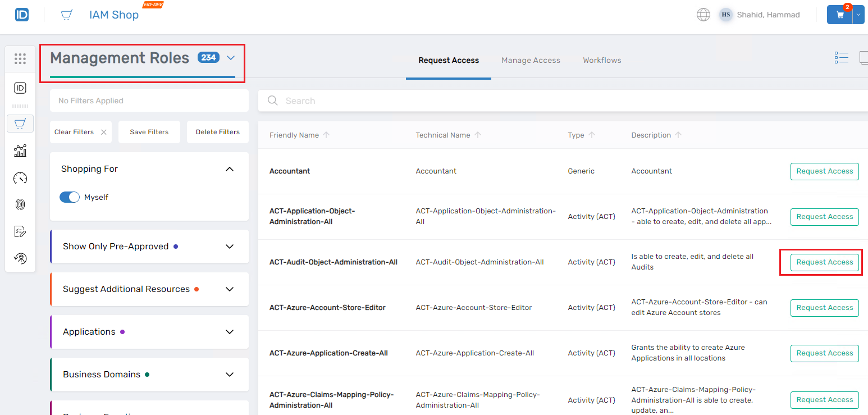
Task: Switch to Manage Access tab
Action: point(531,60)
